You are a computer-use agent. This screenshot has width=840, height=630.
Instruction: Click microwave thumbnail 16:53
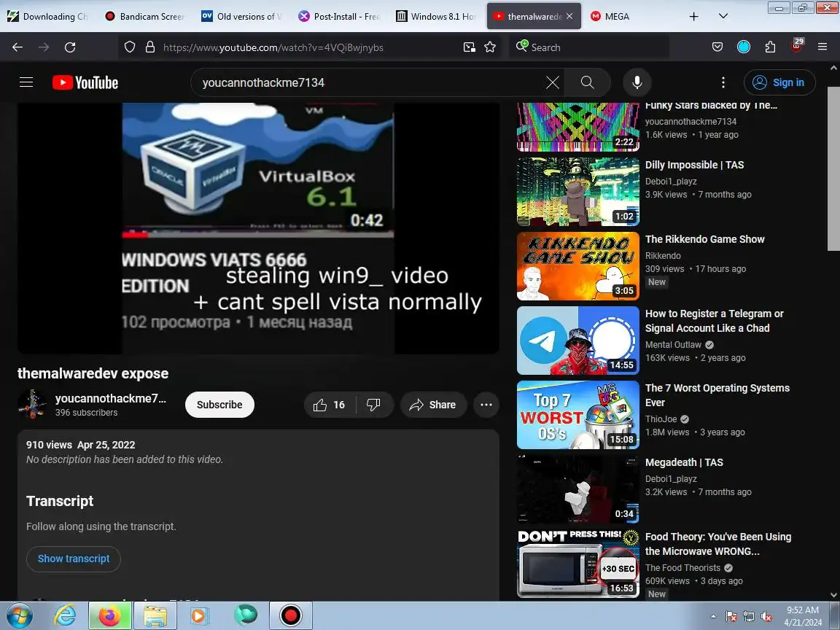578,564
